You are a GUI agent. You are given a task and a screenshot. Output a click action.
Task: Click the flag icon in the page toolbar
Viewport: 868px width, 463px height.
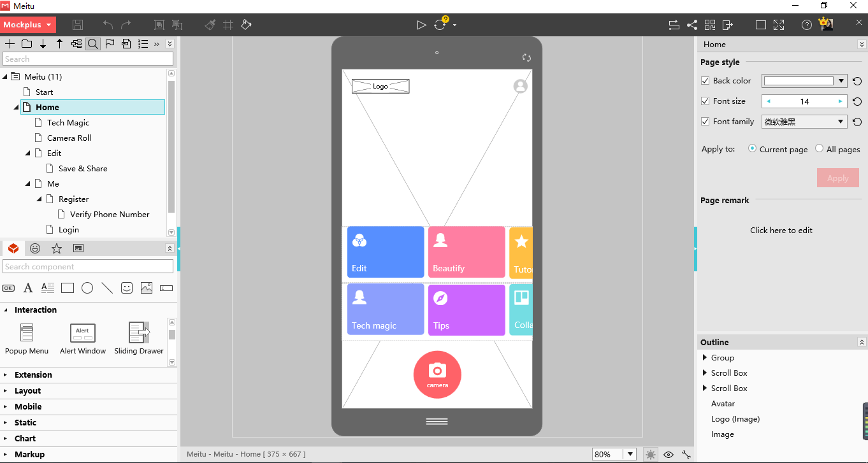(109, 43)
